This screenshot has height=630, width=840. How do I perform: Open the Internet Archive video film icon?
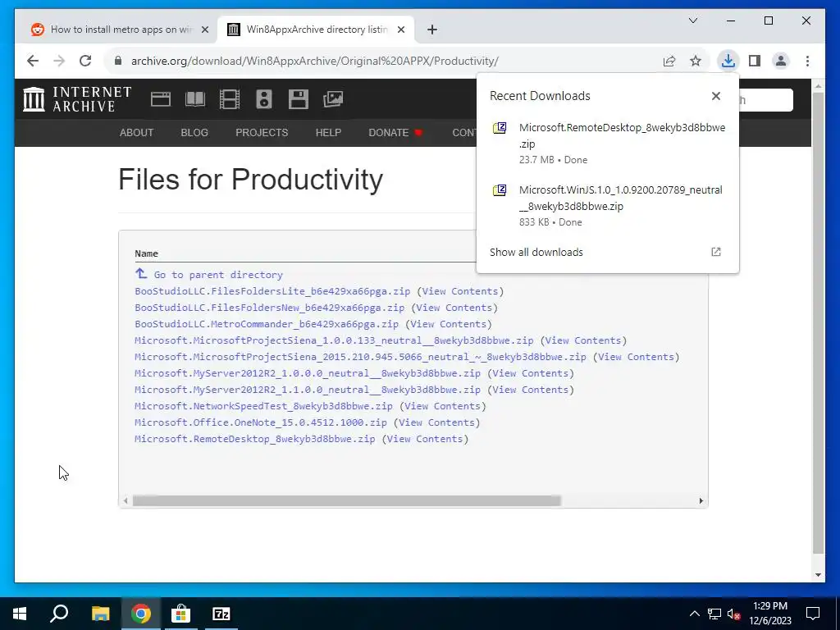tap(230, 99)
